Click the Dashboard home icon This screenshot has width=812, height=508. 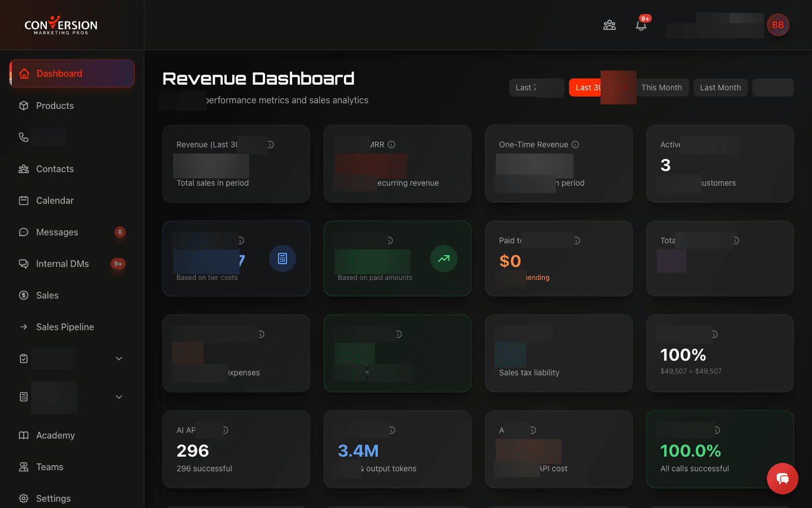24,73
